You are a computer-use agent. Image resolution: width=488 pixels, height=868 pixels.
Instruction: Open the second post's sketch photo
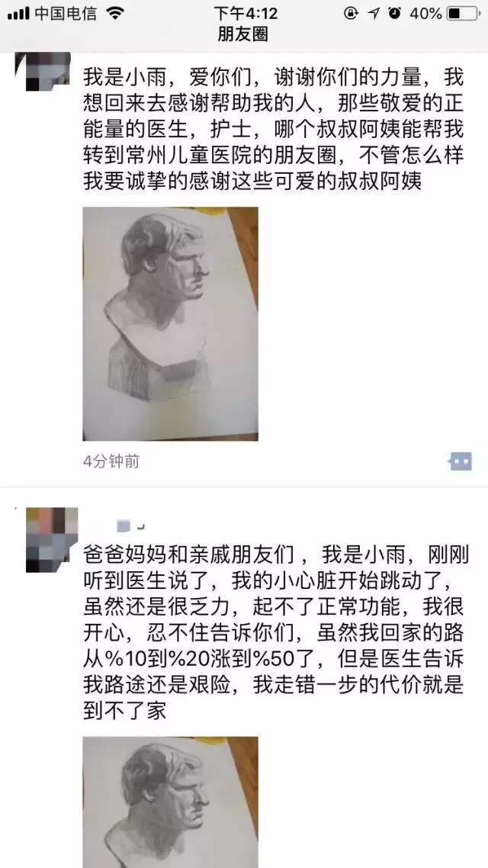170,802
